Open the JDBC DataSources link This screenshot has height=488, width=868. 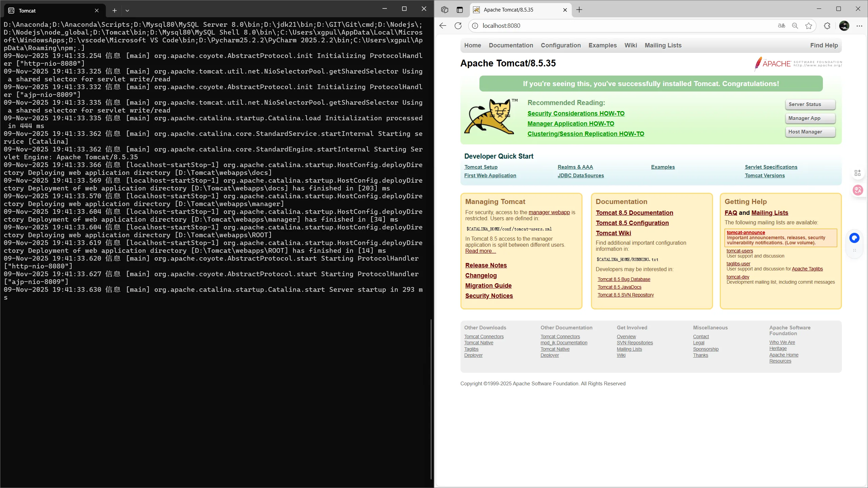580,176
